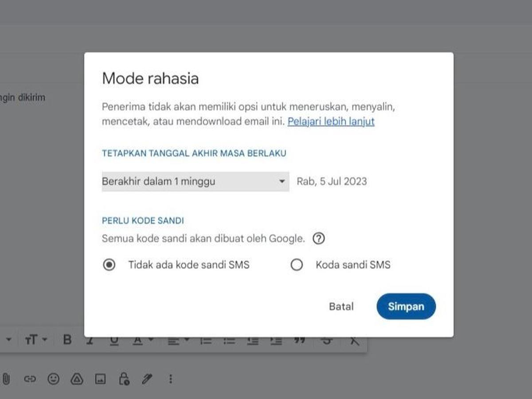
Task: Select 'Tidak ada kode sandi SMS' radio
Action: tap(109, 265)
